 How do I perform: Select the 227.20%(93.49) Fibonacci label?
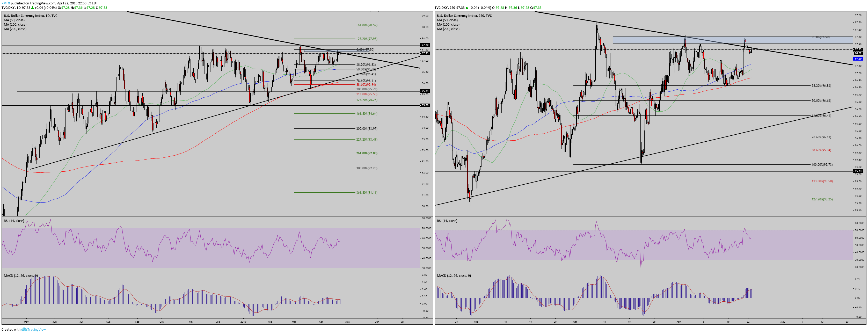tap(367, 140)
